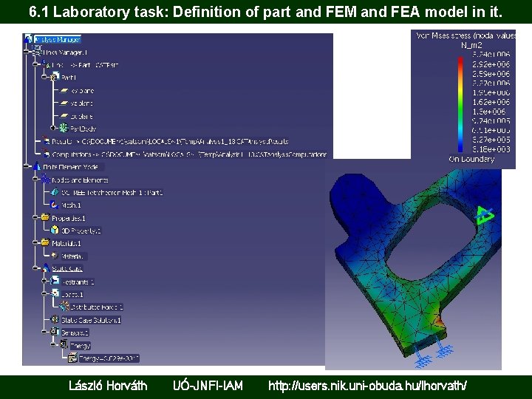
Task: Click the Von Mises stress legend title
Action: (466, 35)
